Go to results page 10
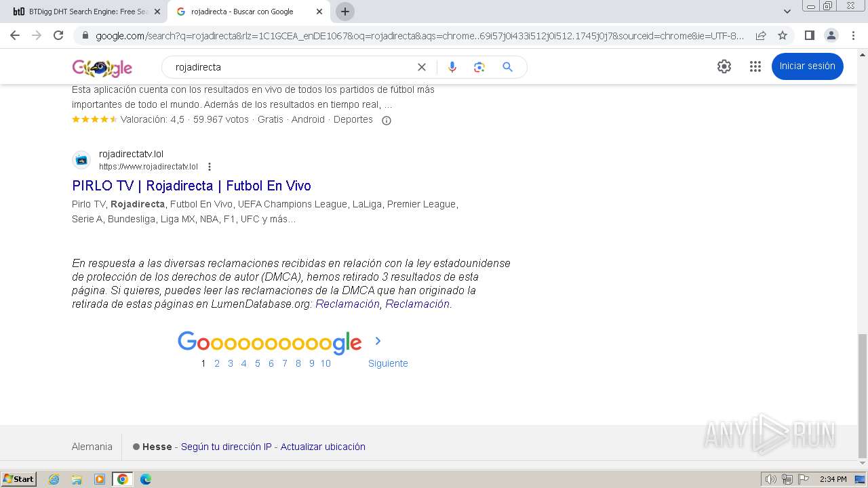This screenshot has height=488, width=868. (325, 363)
